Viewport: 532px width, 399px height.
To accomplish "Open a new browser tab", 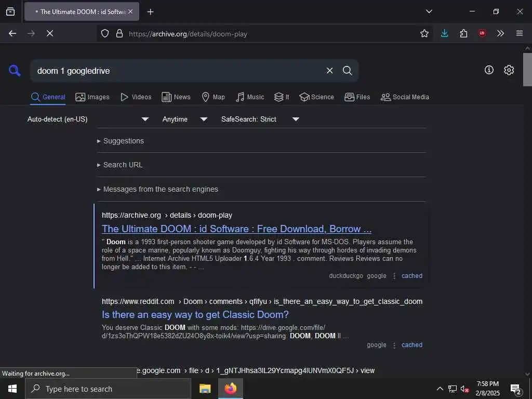I will click(150, 12).
